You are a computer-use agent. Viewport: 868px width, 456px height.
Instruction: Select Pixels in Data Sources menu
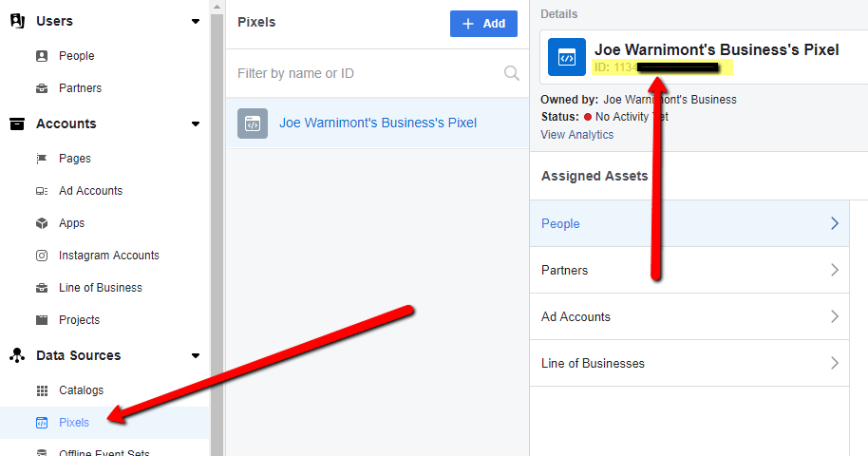coord(74,423)
